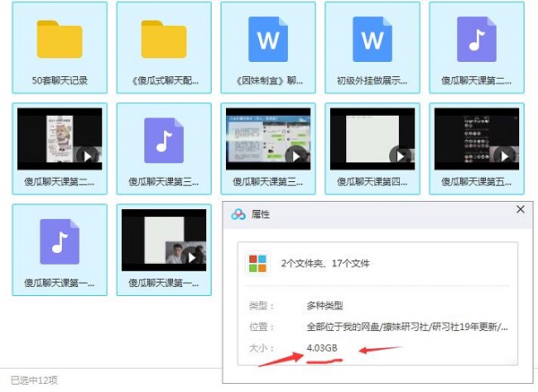Screen dimensions: 538x392
Task: Click the 类型： label in properties
Action: [x=262, y=306]
